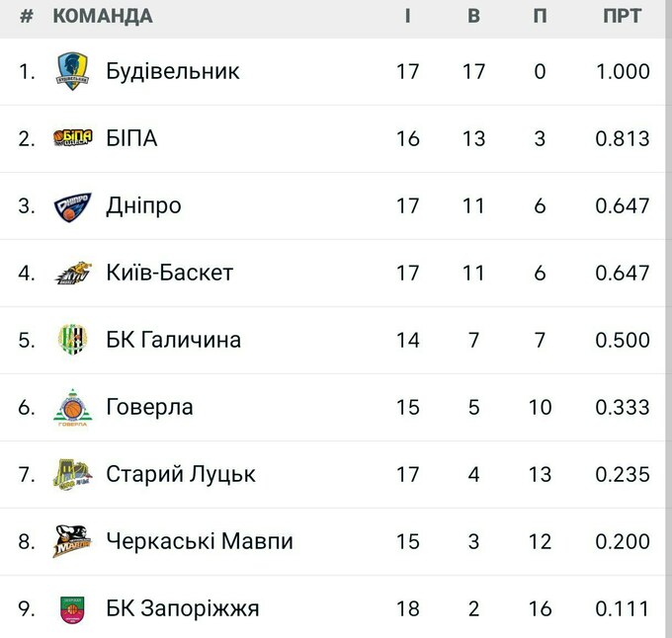The image size is (672, 638).
Task: Open the Черкаські Мавпи team name link
Action: (199, 541)
